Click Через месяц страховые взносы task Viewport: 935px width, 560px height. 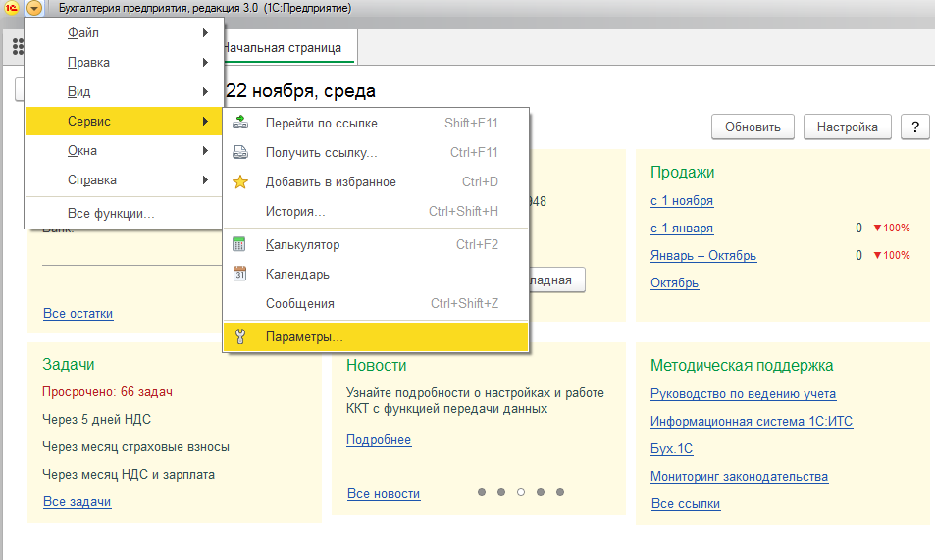click(136, 447)
